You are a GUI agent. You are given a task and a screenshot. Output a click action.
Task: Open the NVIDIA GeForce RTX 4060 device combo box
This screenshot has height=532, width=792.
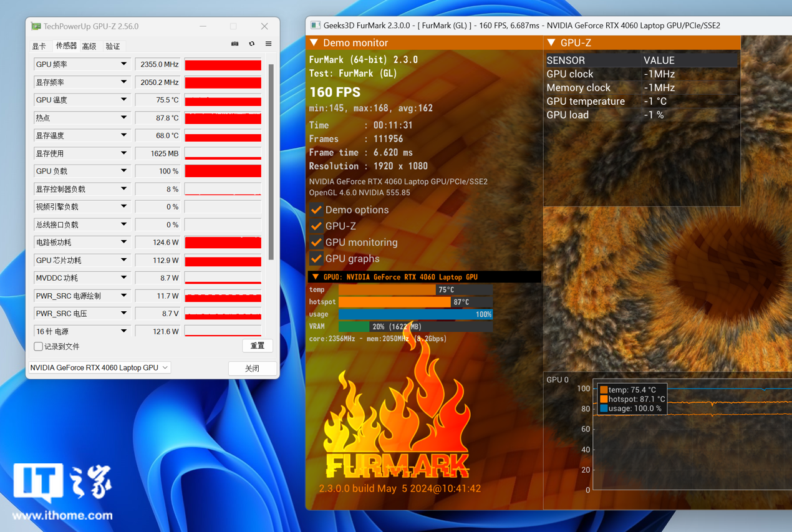(x=99, y=368)
